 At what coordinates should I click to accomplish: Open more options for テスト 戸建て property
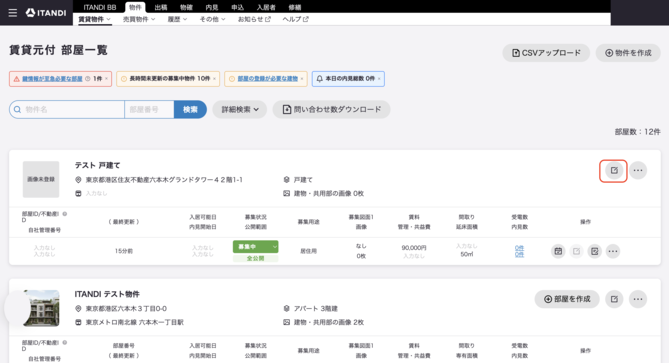tap(638, 170)
